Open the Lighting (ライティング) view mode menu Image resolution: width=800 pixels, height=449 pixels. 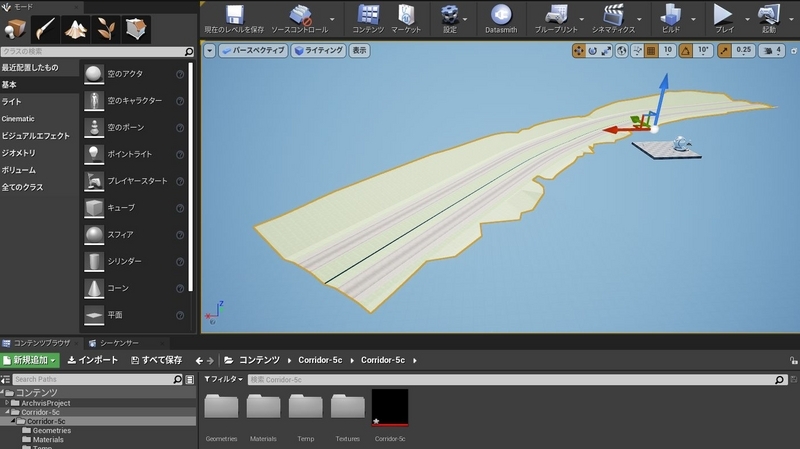pos(319,51)
